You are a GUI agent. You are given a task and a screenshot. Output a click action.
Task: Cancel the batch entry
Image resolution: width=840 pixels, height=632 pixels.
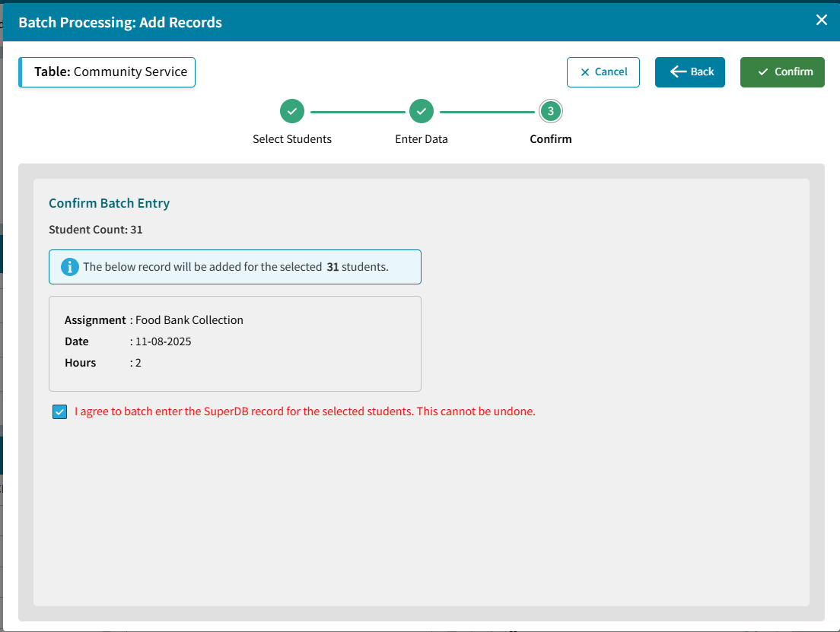pyautogui.click(x=603, y=71)
